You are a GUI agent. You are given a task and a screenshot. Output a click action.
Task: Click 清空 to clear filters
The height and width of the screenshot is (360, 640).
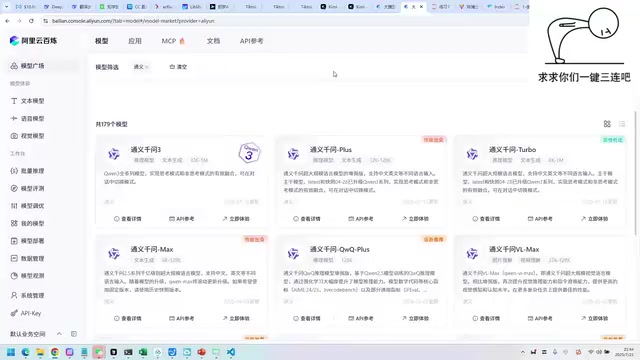178,67
